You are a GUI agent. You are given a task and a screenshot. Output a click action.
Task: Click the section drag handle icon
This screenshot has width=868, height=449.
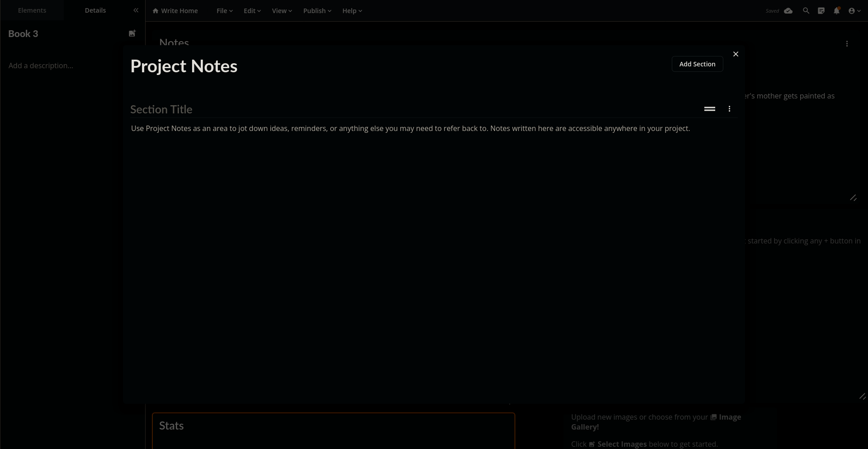click(x=709, y=109)
